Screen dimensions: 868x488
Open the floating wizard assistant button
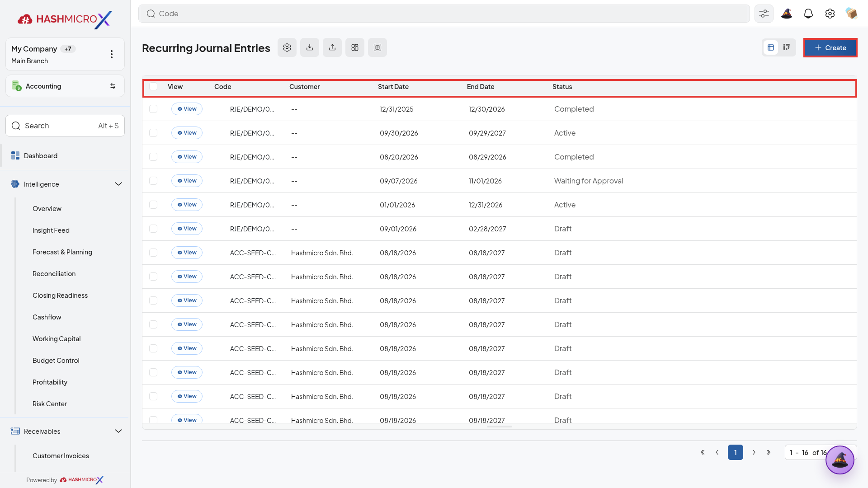pyautogui.click(x=840, y=460)
